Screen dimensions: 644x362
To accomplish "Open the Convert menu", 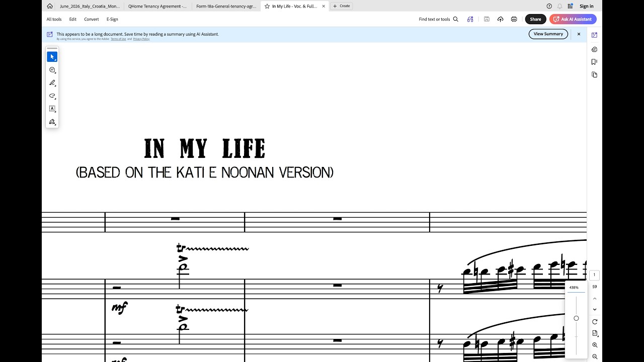I will coord(92,19).
